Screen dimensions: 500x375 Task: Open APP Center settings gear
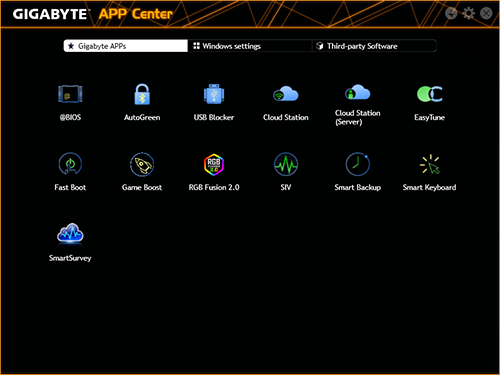pyautogui.click(x=469, y=13)
